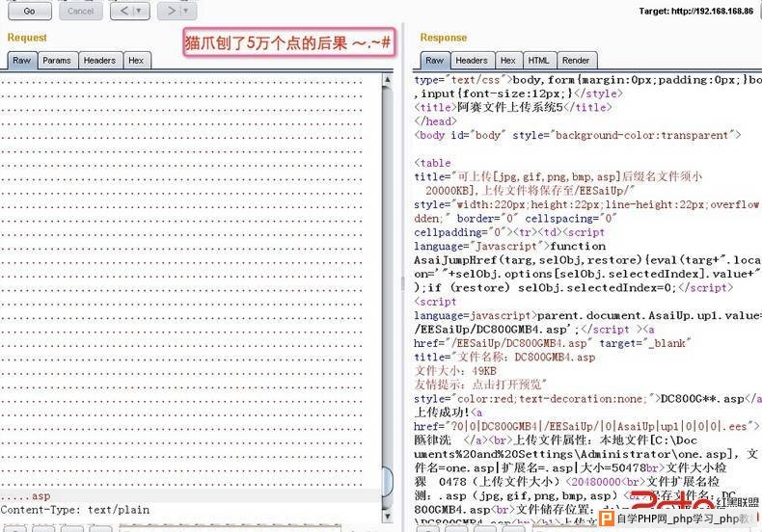This screenshot has height=532, width=762.
Task: Open the Response Hex tab
Action: [x=508, y=61]
